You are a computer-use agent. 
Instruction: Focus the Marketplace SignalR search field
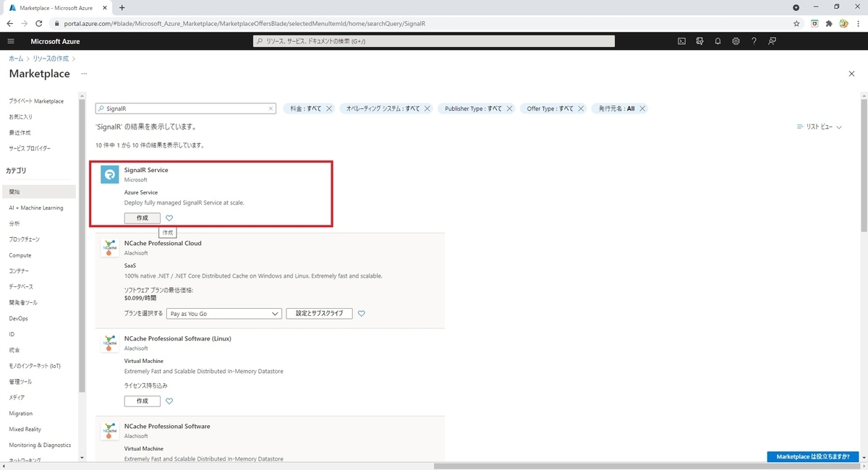(186, 108)
